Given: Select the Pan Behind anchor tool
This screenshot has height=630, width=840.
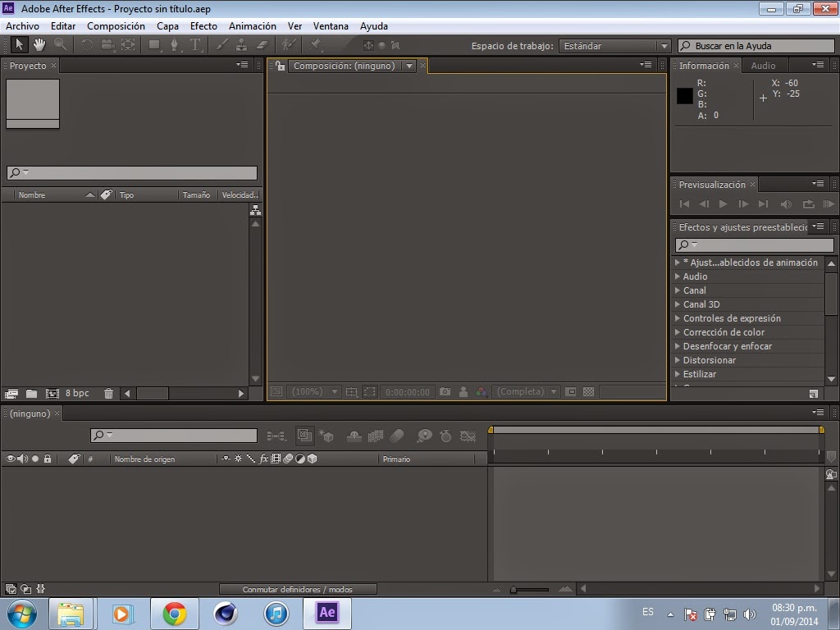Looking at the screenshot, I should [128, 45].
